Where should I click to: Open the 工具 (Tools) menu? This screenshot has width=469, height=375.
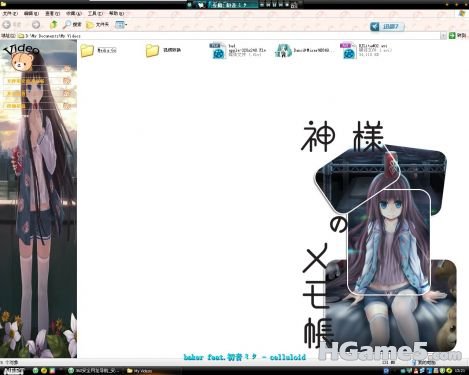(x=95, y=14)
